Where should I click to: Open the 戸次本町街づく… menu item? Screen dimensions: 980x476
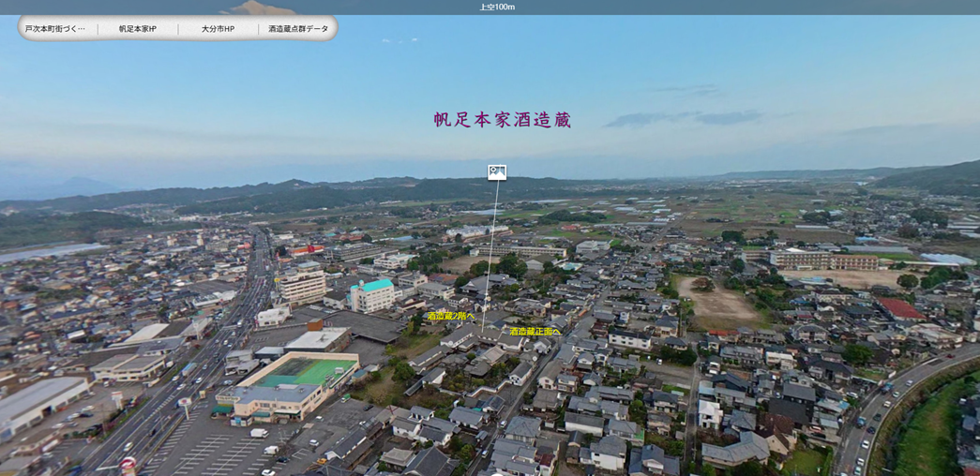(55, 29)
